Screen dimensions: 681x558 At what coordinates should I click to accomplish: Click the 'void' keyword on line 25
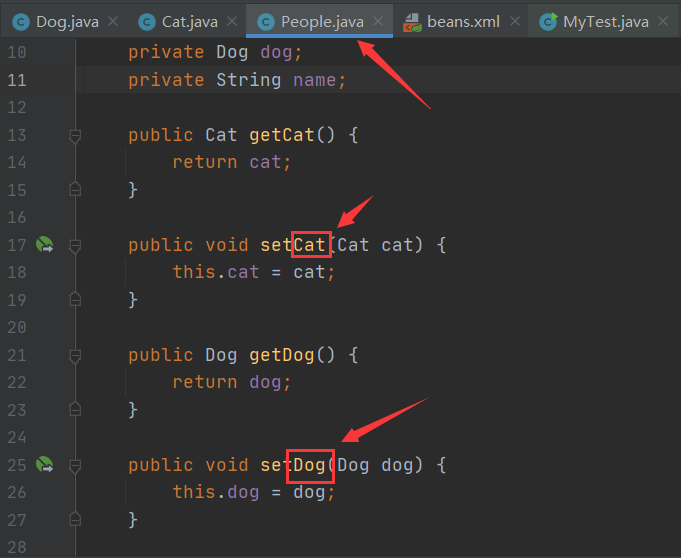point(227,465)
